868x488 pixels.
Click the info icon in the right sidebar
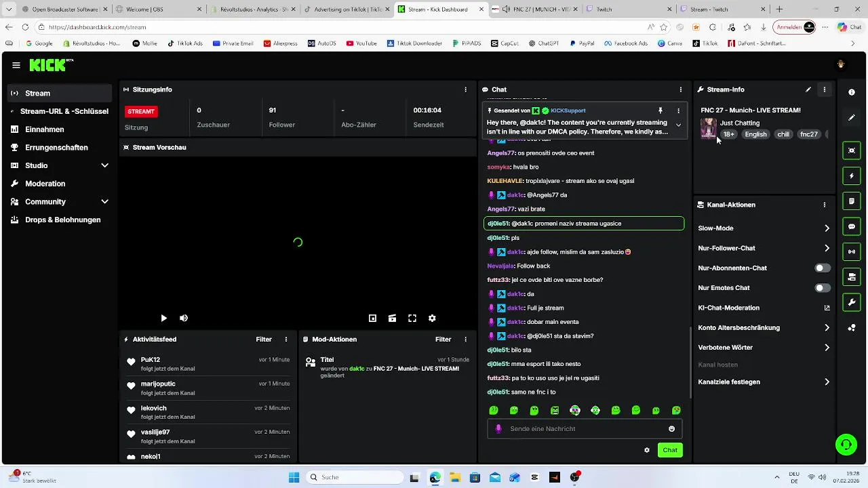click(x=852, y=92)
